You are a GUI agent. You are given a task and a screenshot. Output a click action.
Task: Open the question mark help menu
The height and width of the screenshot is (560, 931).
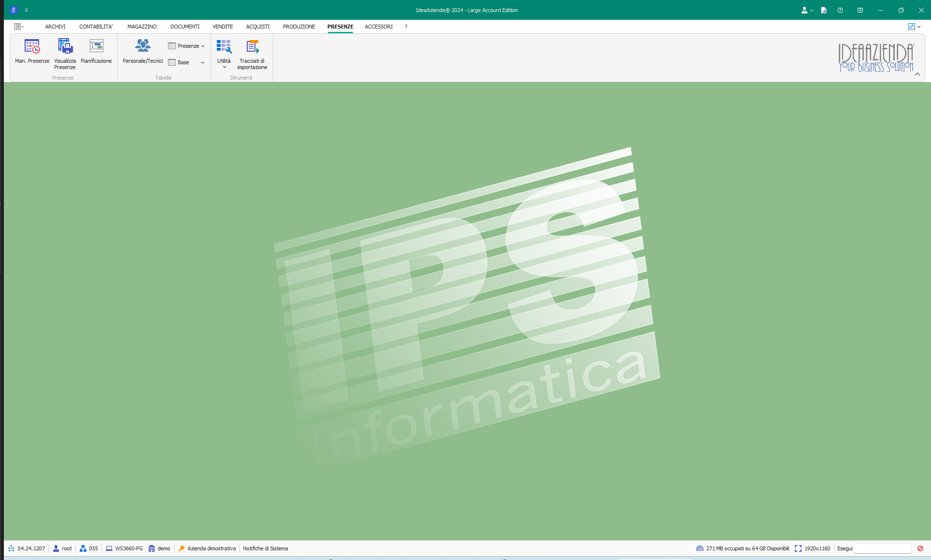pos(406,27)
